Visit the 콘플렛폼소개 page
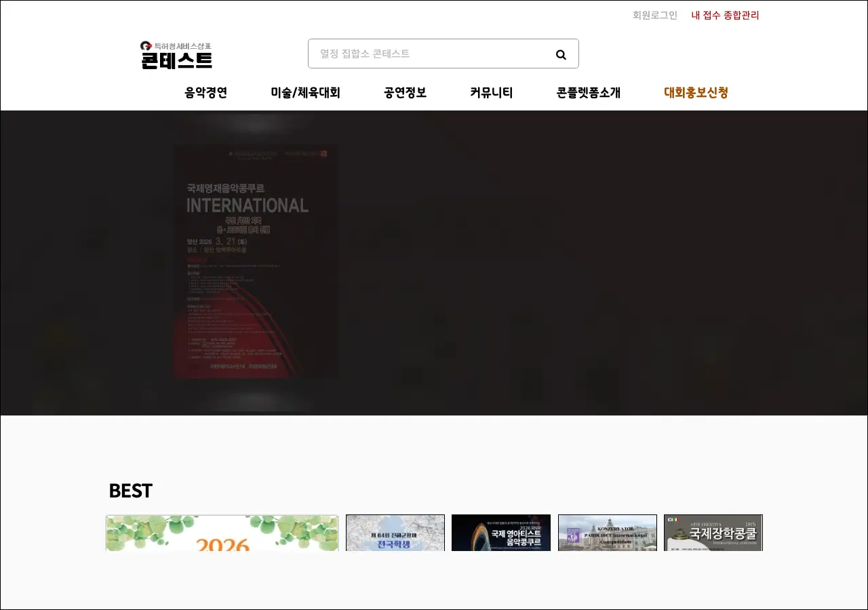 tap(588, 93)
